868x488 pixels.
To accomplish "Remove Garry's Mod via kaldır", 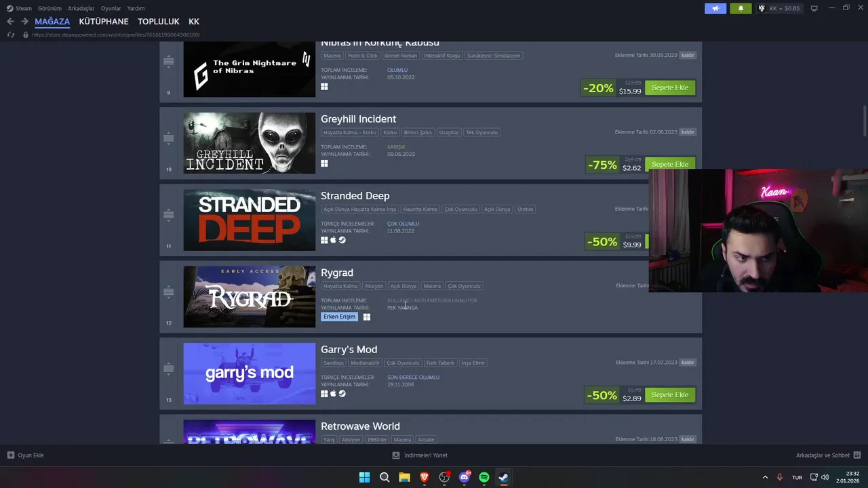I will (x=688, y=363).
